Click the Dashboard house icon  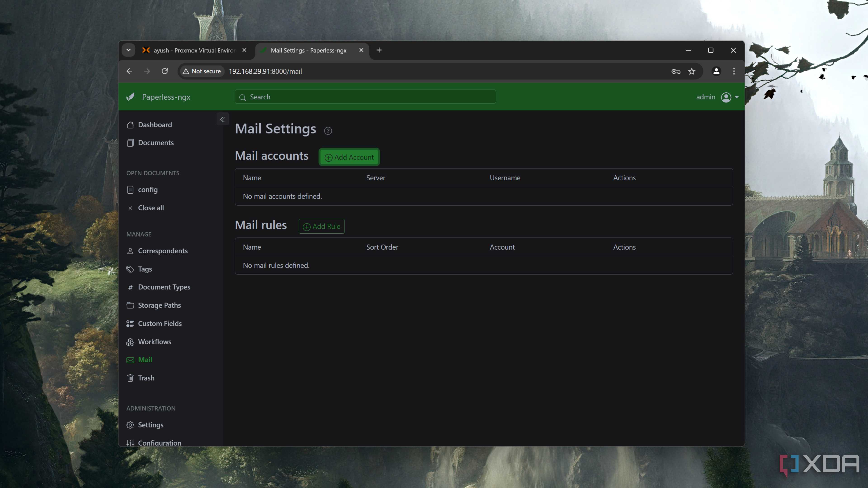point(130,125)
